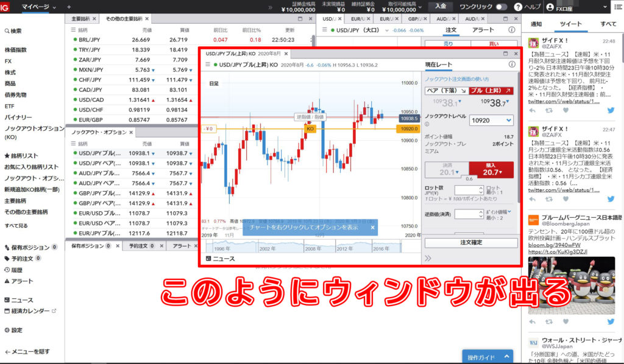
Task: Collapse the order ticket with the double-chevron icon
Action: [428, 258]
